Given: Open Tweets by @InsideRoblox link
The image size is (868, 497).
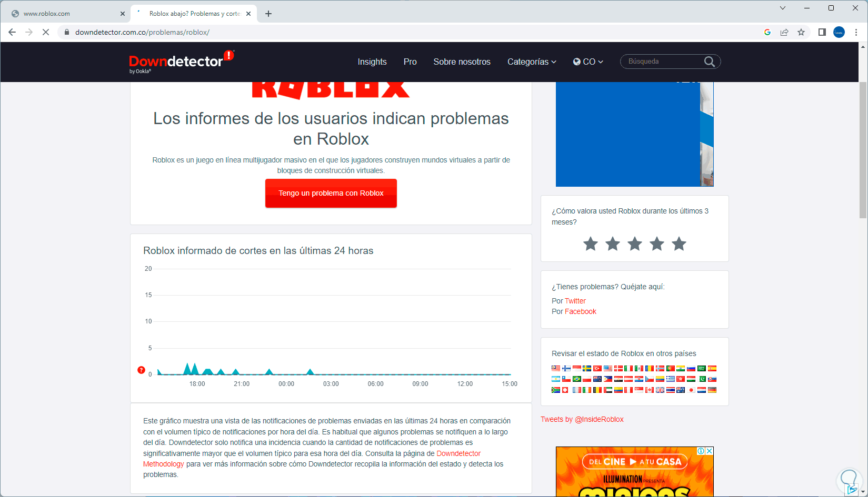Looking at the screenshot, I should point(582,419).
